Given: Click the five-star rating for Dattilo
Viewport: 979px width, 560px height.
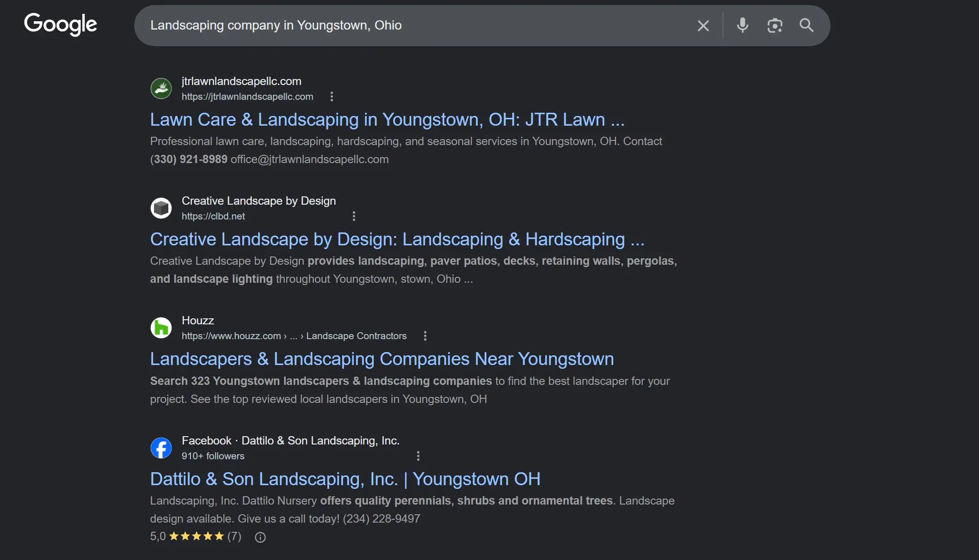Looking at the screenshot, I should tap(197, 536).
